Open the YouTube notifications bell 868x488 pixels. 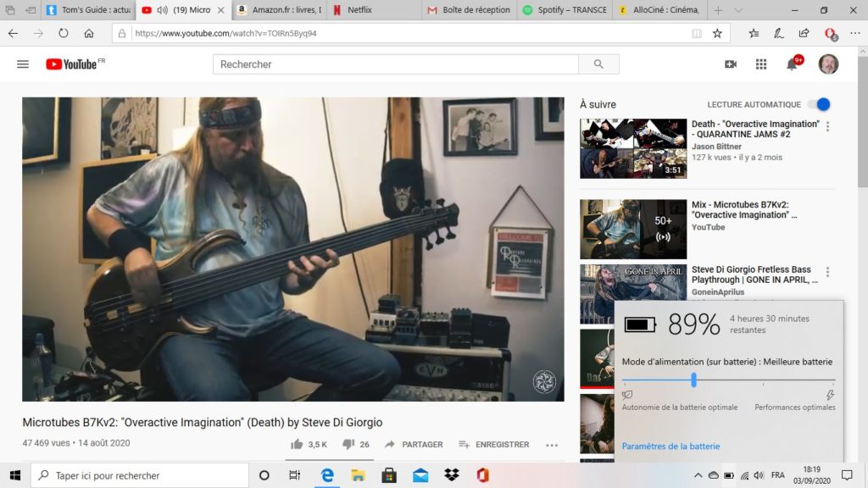click(x=793, y=64)
